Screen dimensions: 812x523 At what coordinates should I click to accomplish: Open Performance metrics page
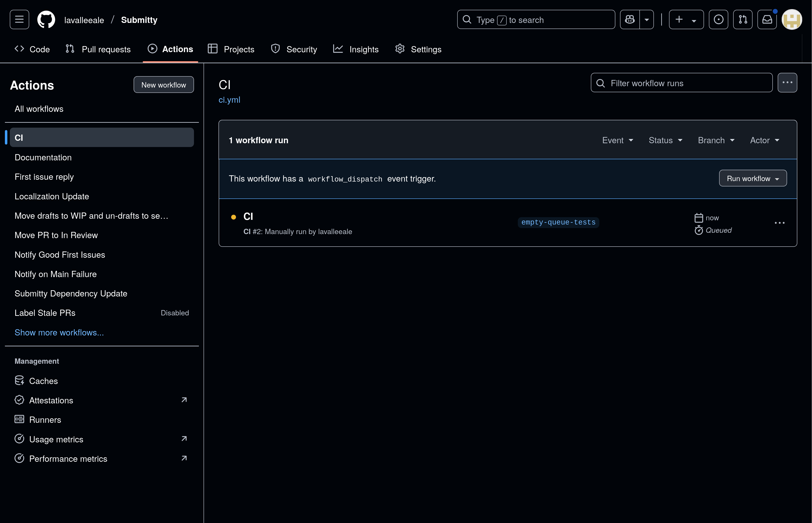pos(102,458)
